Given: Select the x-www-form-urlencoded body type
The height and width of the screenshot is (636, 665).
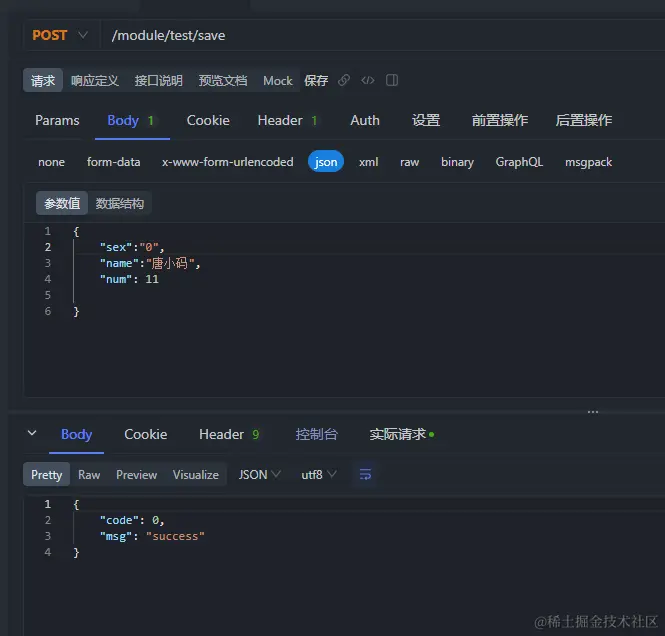Looking at the screenshot, I should tap(228, 162).
